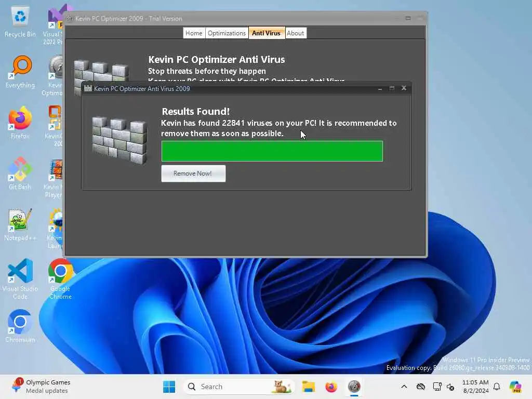This screenshot has width=532, height=399.
Task: Click the Results Found! heading
Action: 196,111
